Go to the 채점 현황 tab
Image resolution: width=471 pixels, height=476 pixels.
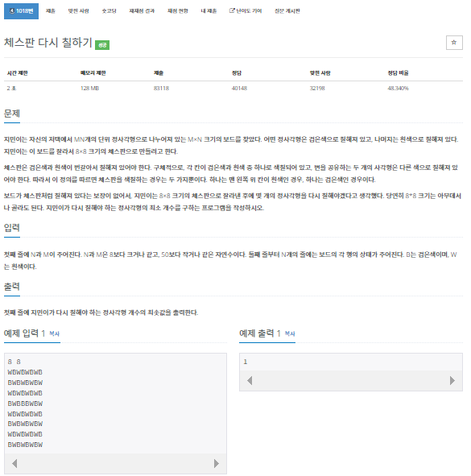point(178,11)
